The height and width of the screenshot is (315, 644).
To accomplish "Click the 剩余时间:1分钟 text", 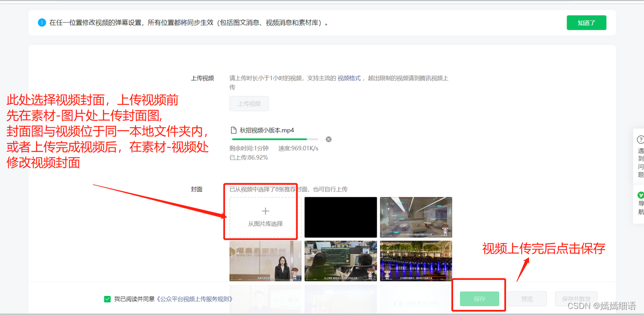I will [x=249, y=148].
